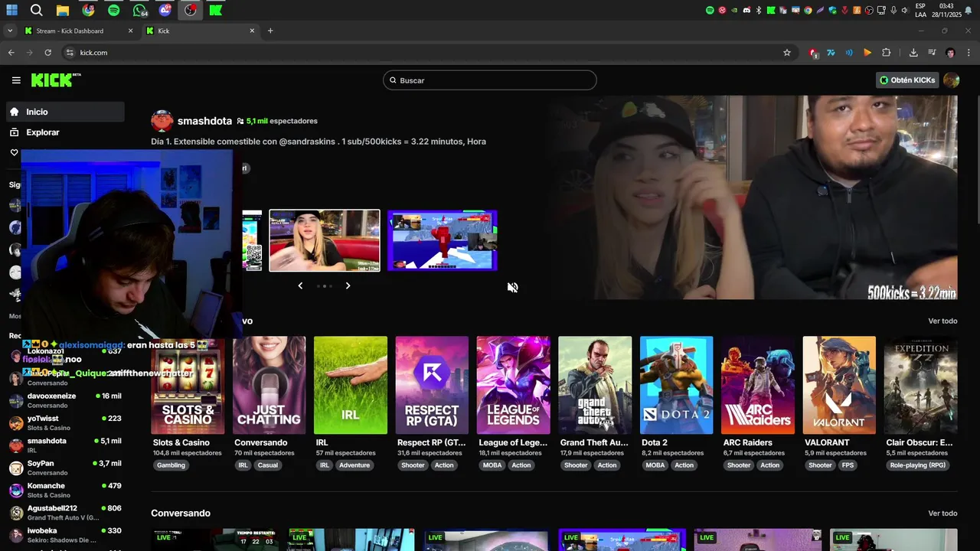Open Chrome three-dot menu
Viewport: 980px width, 551px height.
tap(969, 53)
